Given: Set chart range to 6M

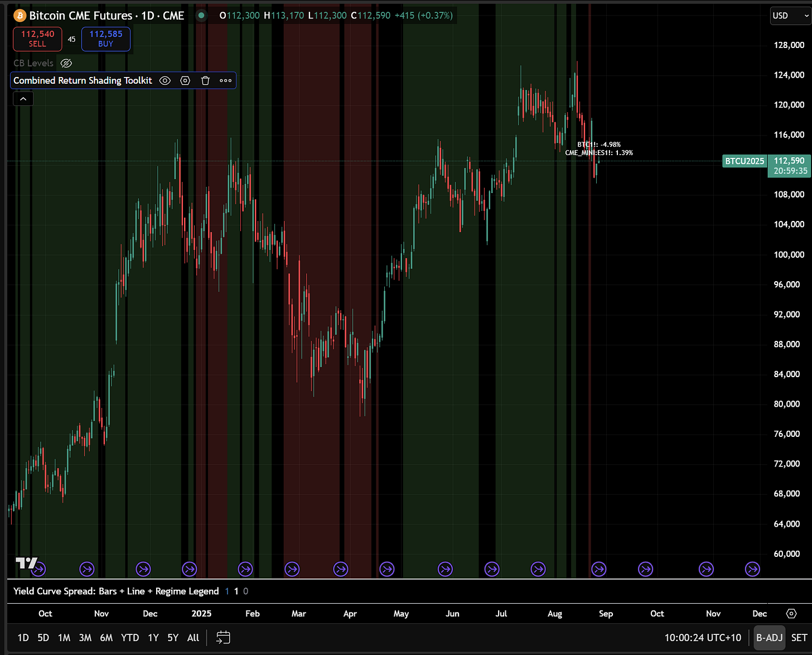Looking at the screenshot, I should 106,637.
